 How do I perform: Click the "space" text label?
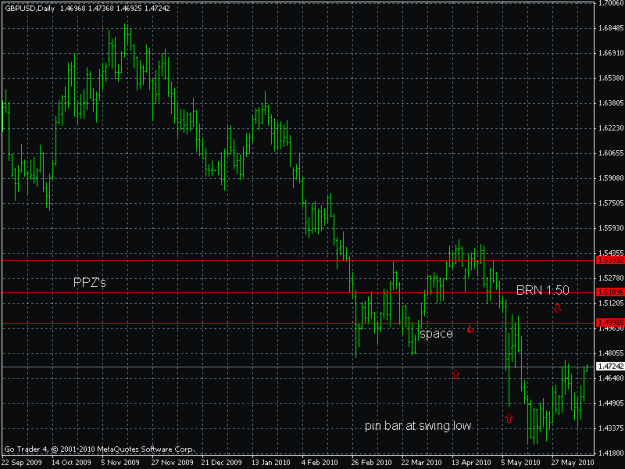(436, 334)
